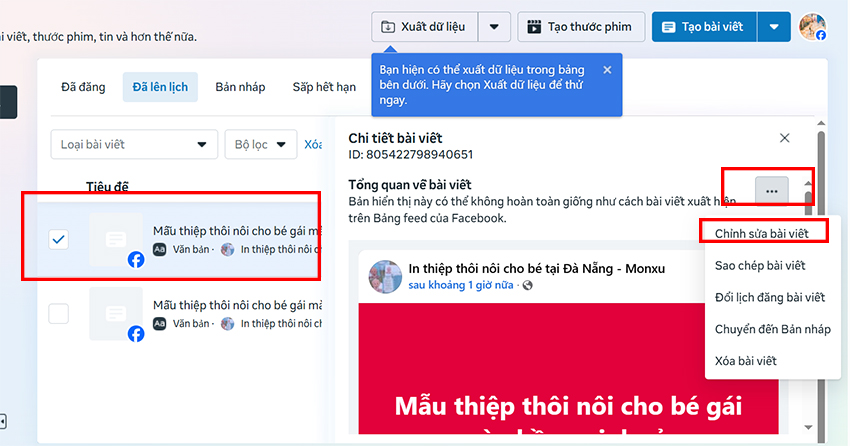Click the second post's thumbnail

(x=115, y=313)
